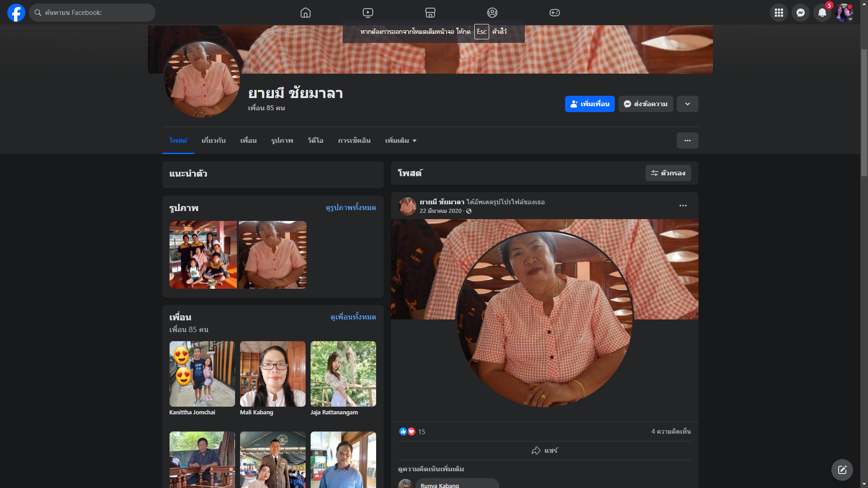The height and width of the screenshot is (488, 868).
Task: Open the Gaming icon in top bar
Action: (x=555, y=13)
